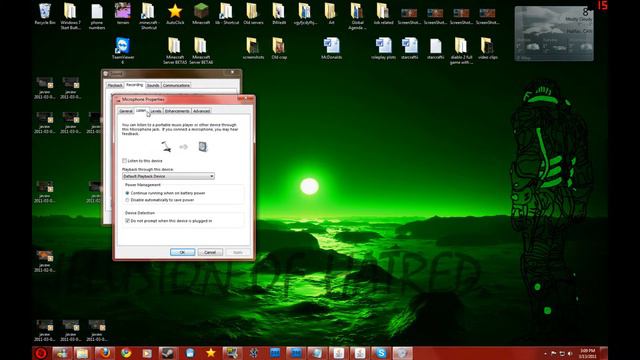Open the Job related folder icon
Screen dimensions: 640x360
tap(383, 14)
